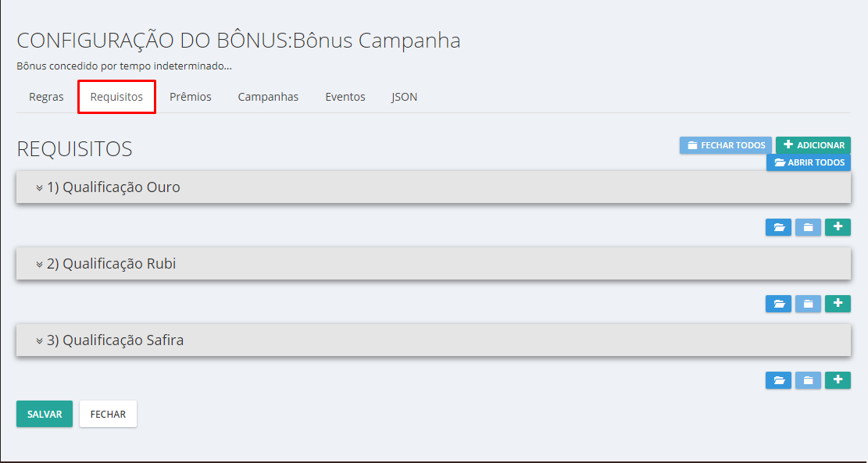Click closed-folder icon below Qualificação Ouro

point(808,227)
